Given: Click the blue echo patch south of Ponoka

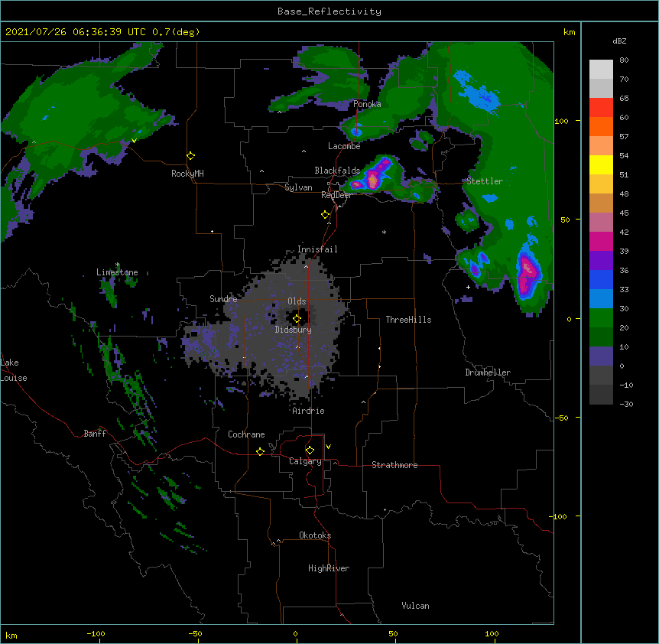Looking at the screenshot, I should tap(356, 132).
